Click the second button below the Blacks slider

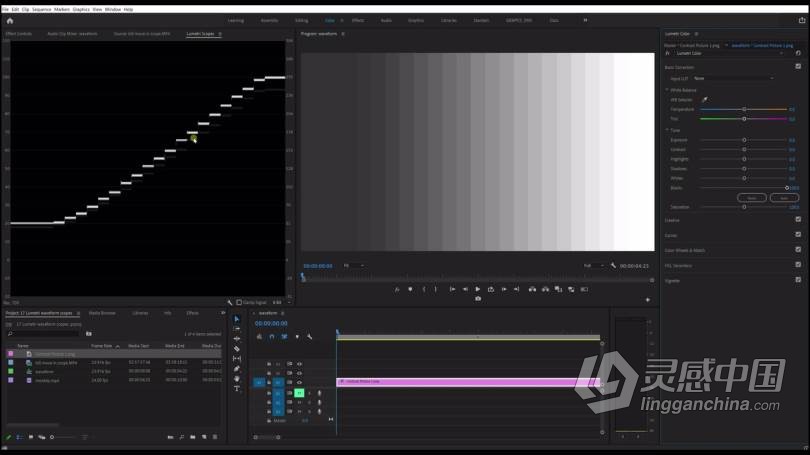click(x=784, y=198)
